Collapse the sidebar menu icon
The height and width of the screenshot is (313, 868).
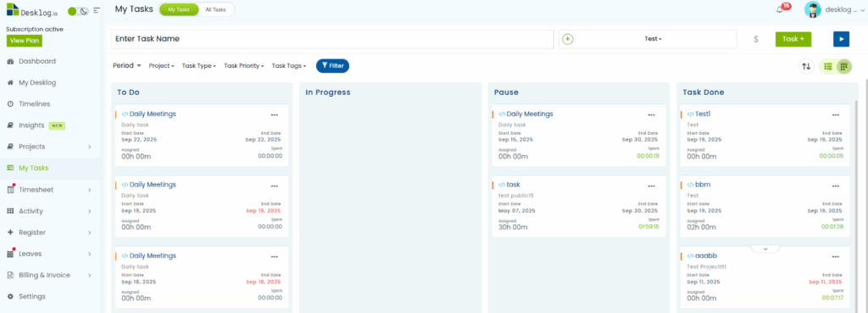(x=97, y=10)
